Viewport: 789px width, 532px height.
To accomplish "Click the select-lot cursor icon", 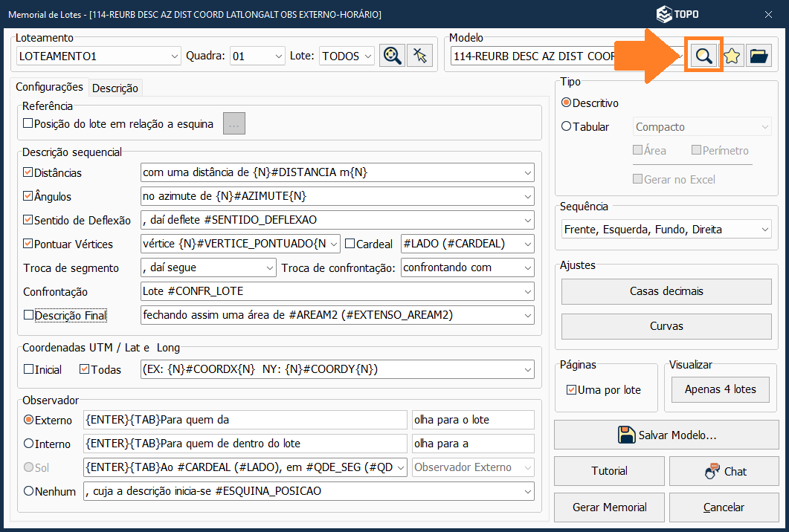I will pyautogui.click(x=420, y=56).
